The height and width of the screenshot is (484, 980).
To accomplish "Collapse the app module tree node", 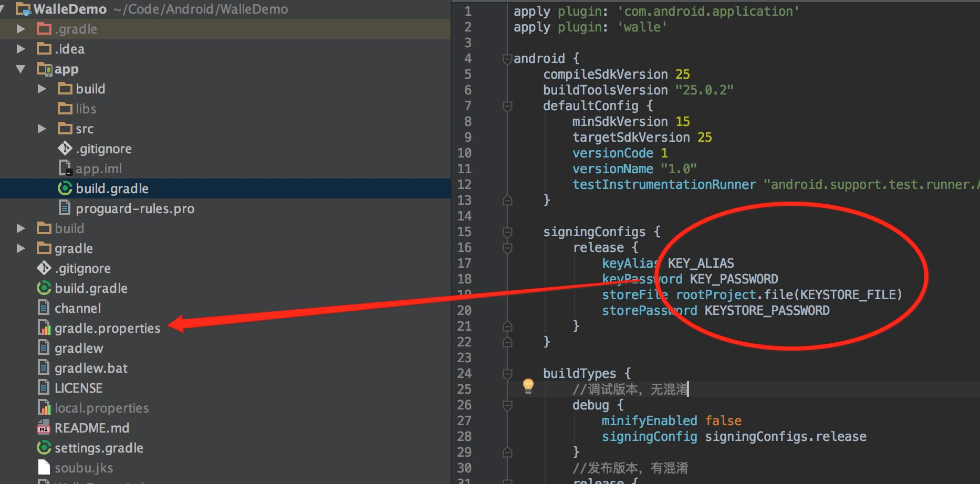I will [20, 69].
